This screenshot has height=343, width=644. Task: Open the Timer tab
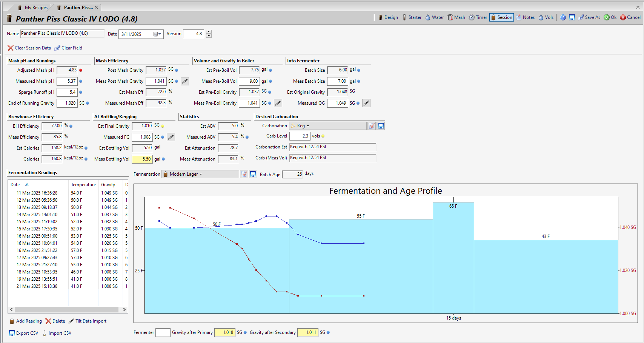[x=478, y=17]
